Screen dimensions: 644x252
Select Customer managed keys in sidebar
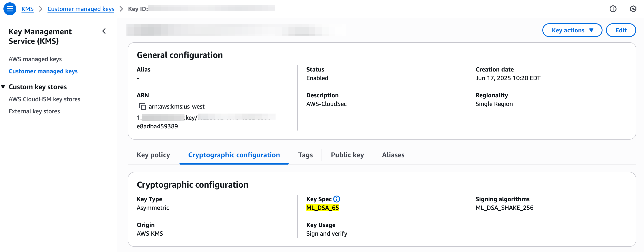tap(43, 71)
